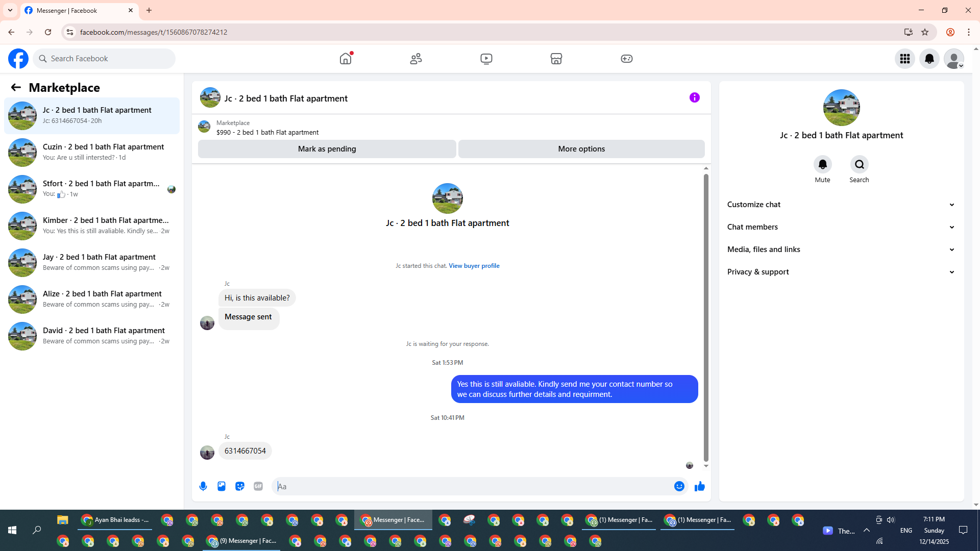
Task: Open Facebook notifications bell
Action: click(929, 59)
